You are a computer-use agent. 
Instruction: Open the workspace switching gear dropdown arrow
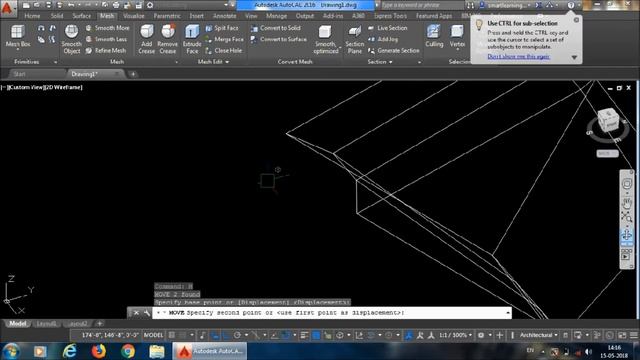[x=490, y=336]
